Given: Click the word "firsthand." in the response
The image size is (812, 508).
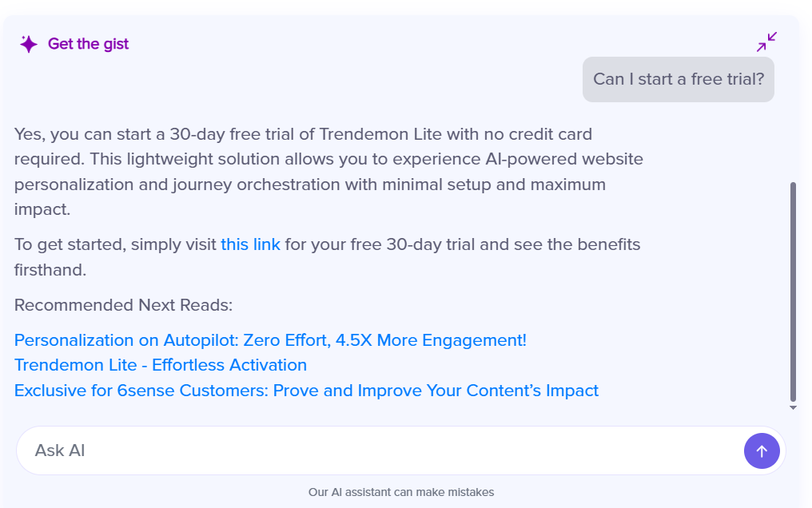Looking at the screenshot, I should click(x=50, y=270).
